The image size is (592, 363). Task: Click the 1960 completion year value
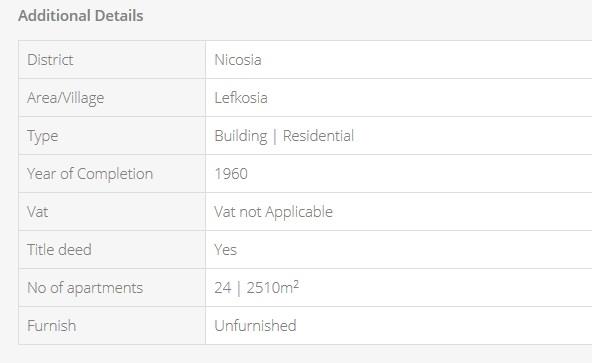pyautogui.click(x=231, y=174)
